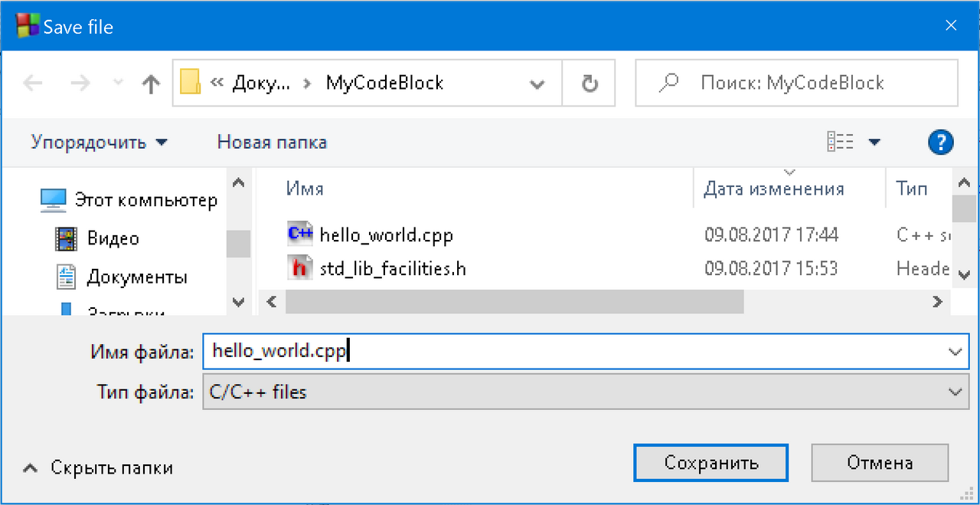This screenshot has height=505, width=980.
Task: Click the view layout icon
Action: click(x=840, y=142)
